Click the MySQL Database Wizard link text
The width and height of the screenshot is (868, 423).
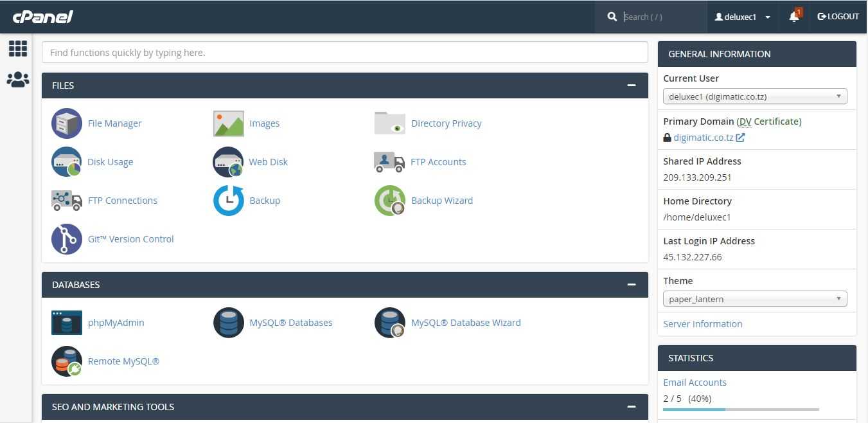pyautogui.click(x=466, y=323)
